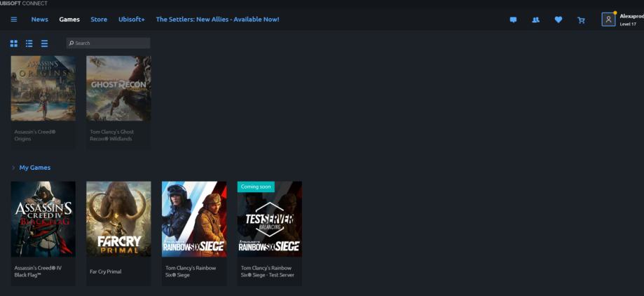Open the Store tab
644x296 pixels.
coord(99,20)
